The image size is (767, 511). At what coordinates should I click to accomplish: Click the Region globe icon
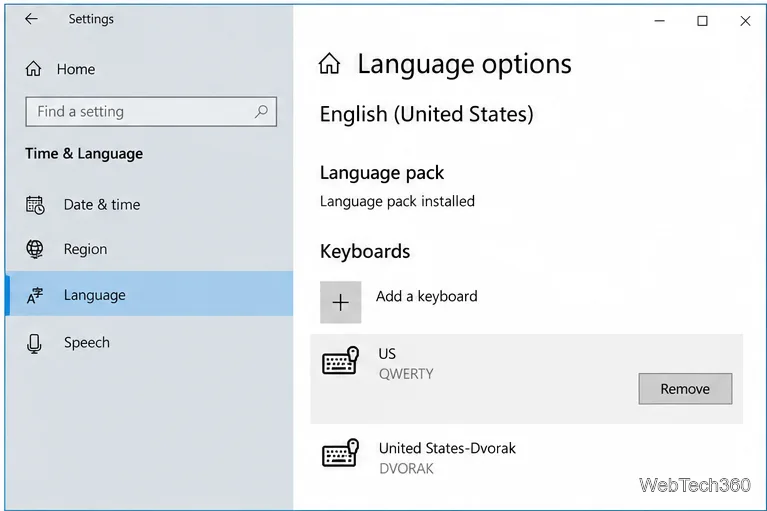pyautogui.click(x=35, y=249)
